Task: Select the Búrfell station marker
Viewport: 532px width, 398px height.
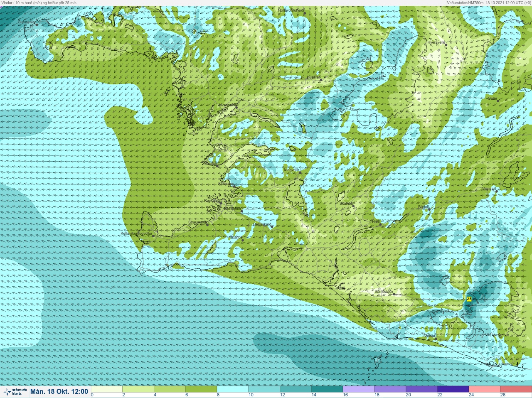Action: coord(429,209)
